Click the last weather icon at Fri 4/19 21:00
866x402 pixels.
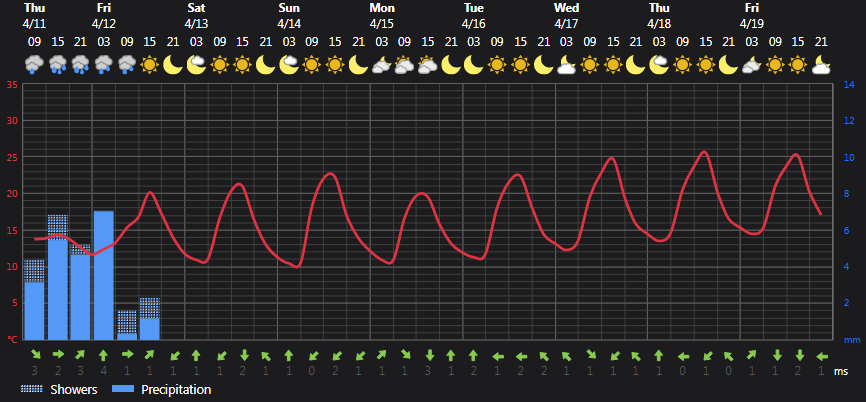click(x=821, y=65)
